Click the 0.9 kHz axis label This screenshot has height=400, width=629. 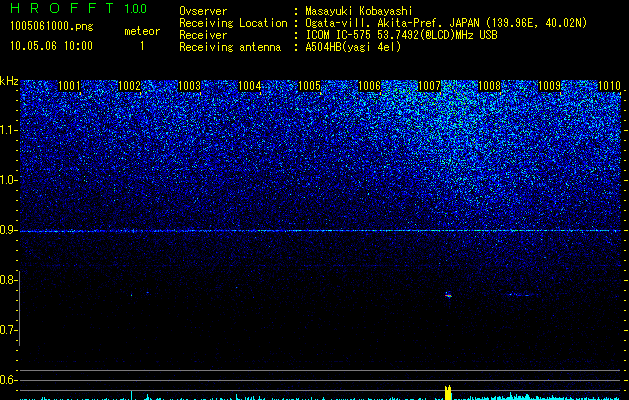point(9,230)
